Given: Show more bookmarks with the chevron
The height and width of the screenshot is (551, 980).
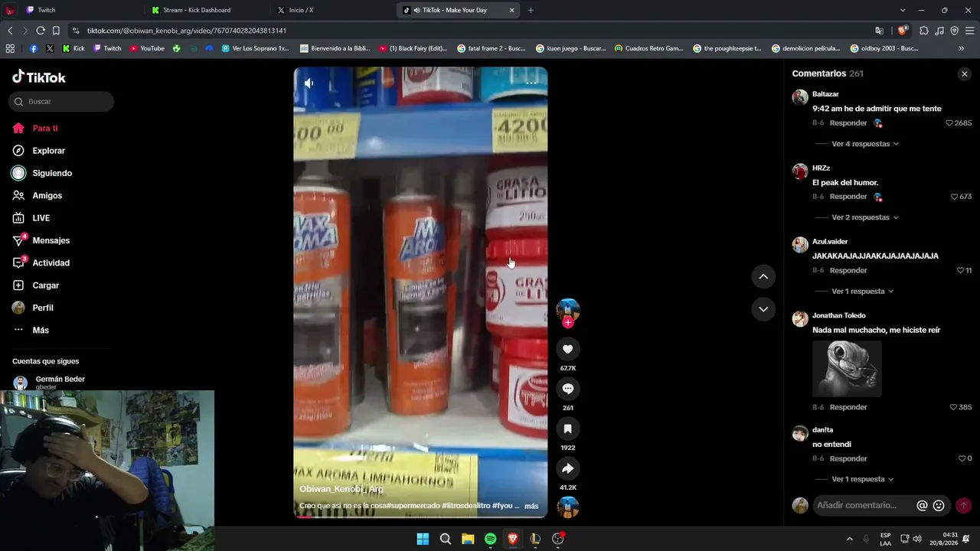Looking at the screenshot, I should click(x=962, y=48).
